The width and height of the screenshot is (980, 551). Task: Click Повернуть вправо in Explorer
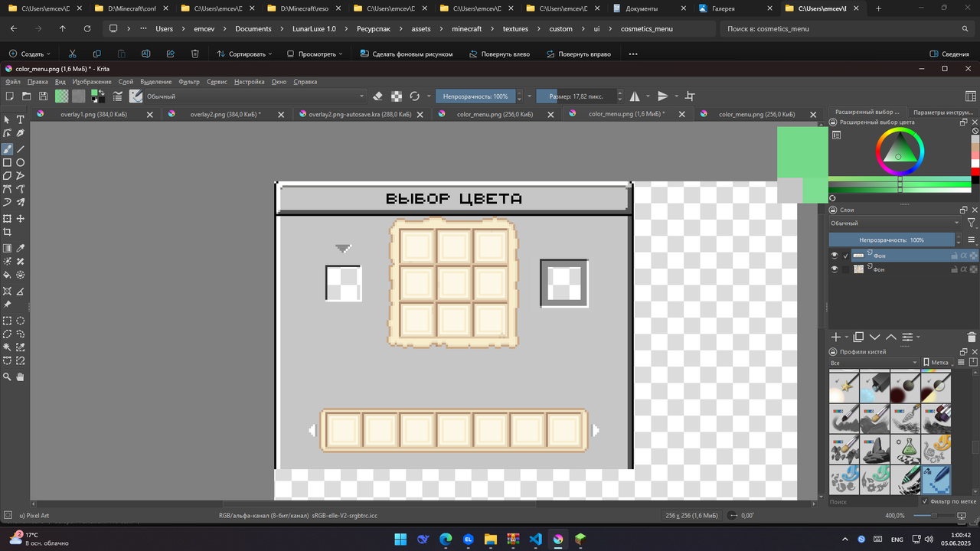point(578,54)
